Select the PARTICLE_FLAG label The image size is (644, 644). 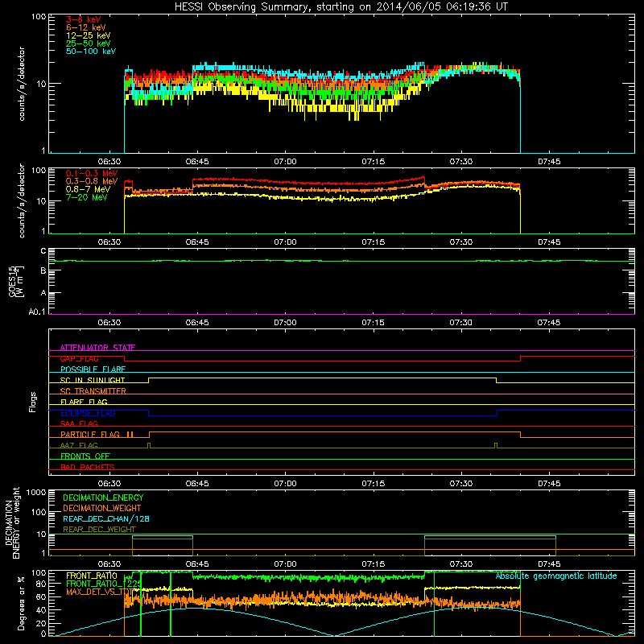[x=90, y=434]
